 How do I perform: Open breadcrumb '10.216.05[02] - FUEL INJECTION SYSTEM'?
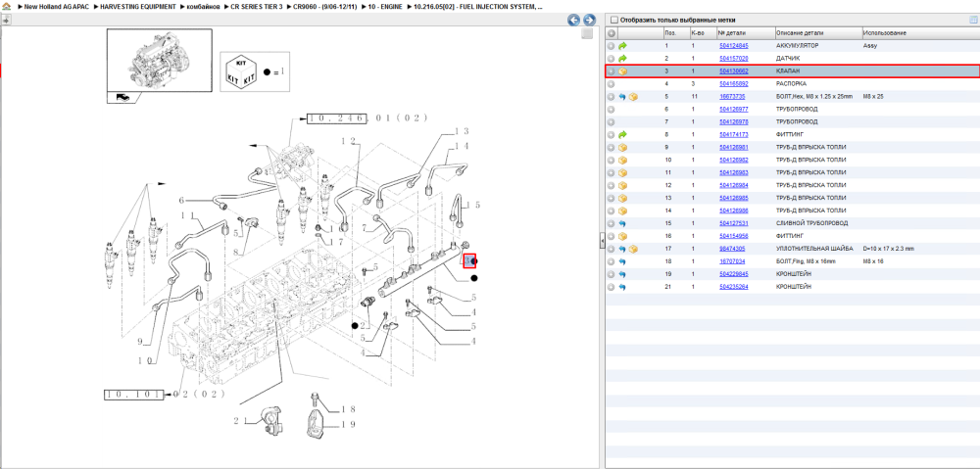coord(477,6)
